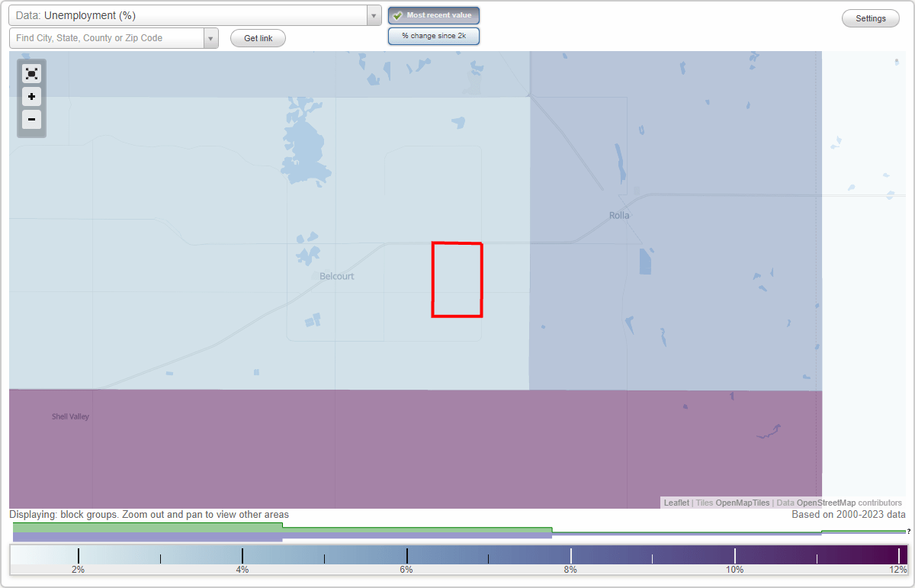Select Most recent value option
Viewport: 915px width, 588px height.
click(x=434, y=15)
